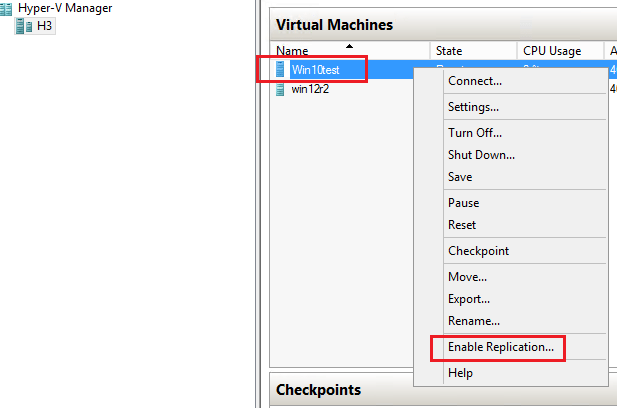Sort by the CPU Usage column header
Image resolution: width=617 pixels, height=408 pixels.
point(560,51)
